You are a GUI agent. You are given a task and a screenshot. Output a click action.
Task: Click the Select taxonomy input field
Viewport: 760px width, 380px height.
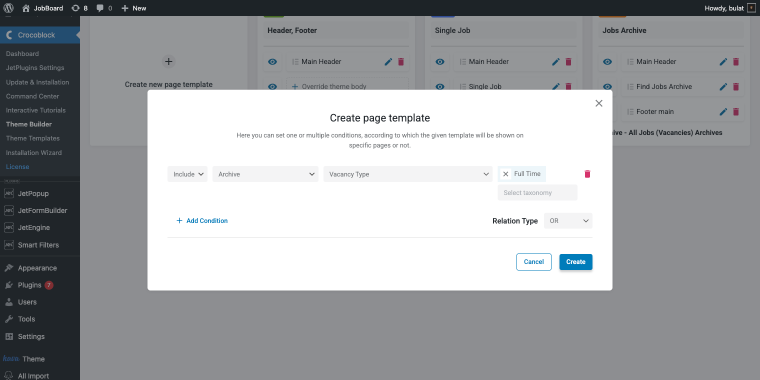[537, 192]
